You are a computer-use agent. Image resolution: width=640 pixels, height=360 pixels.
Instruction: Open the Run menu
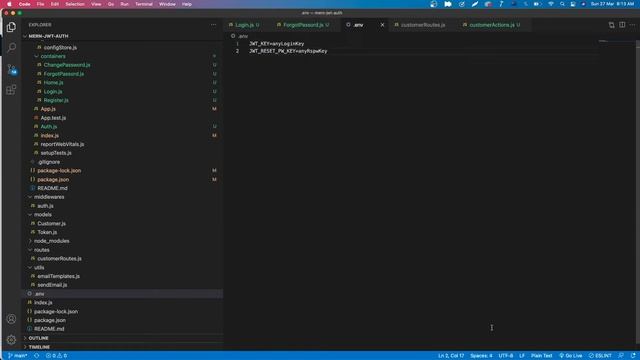point(124,4)
